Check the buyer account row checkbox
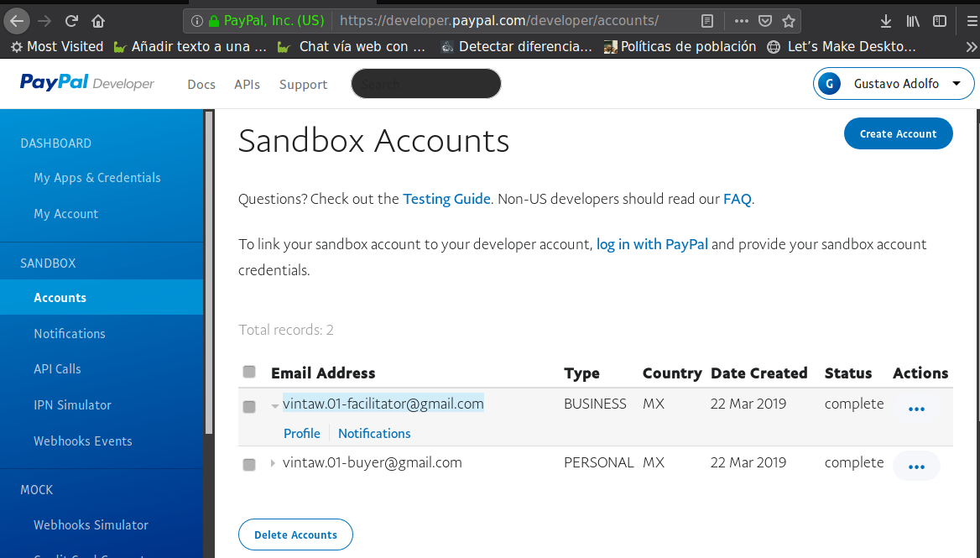 [x=249, y=465]
